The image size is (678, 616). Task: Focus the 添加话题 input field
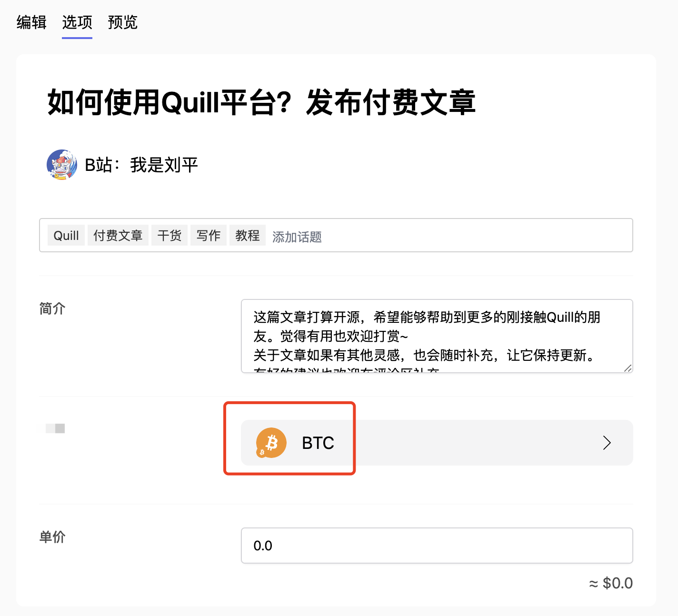429,237
